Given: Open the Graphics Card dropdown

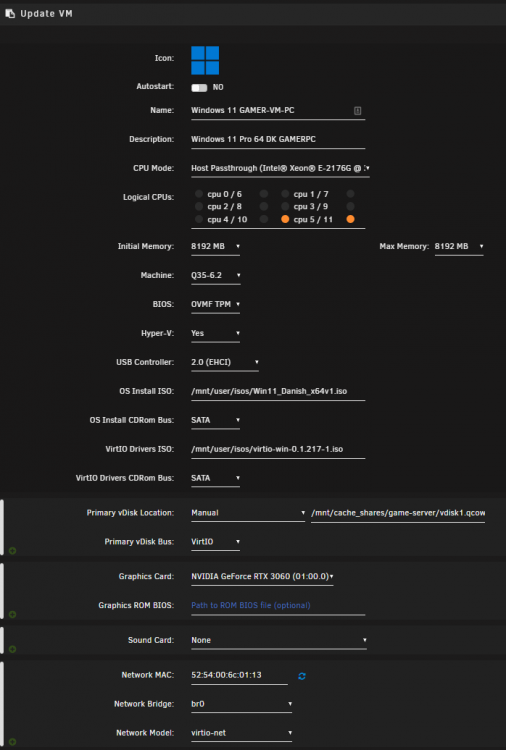Looking at the screenshot, I should pos(263,577).
